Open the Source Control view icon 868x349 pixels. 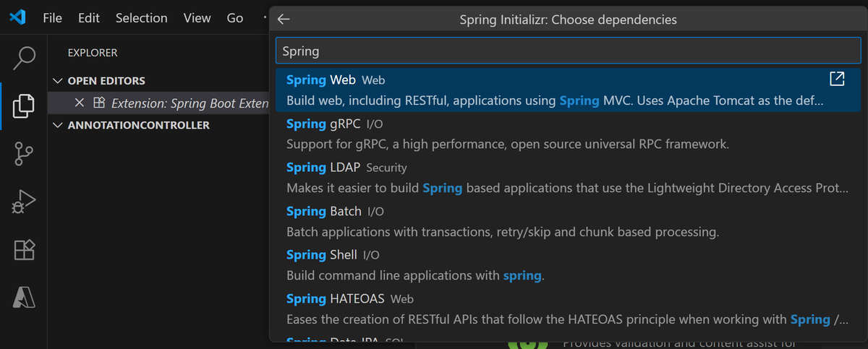click(x=24, y=155)
